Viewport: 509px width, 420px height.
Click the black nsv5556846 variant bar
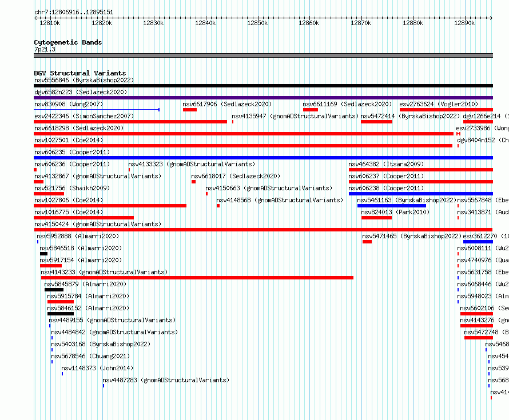pyautogui.click(x=263, y=86)
